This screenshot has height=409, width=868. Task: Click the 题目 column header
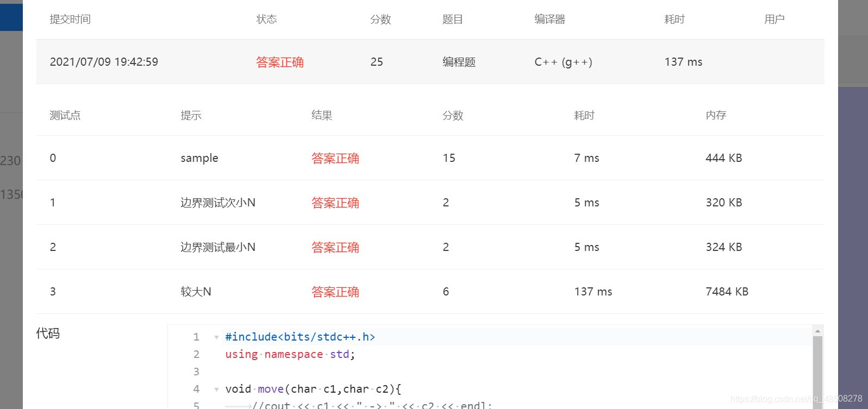[x=453, y=20]
